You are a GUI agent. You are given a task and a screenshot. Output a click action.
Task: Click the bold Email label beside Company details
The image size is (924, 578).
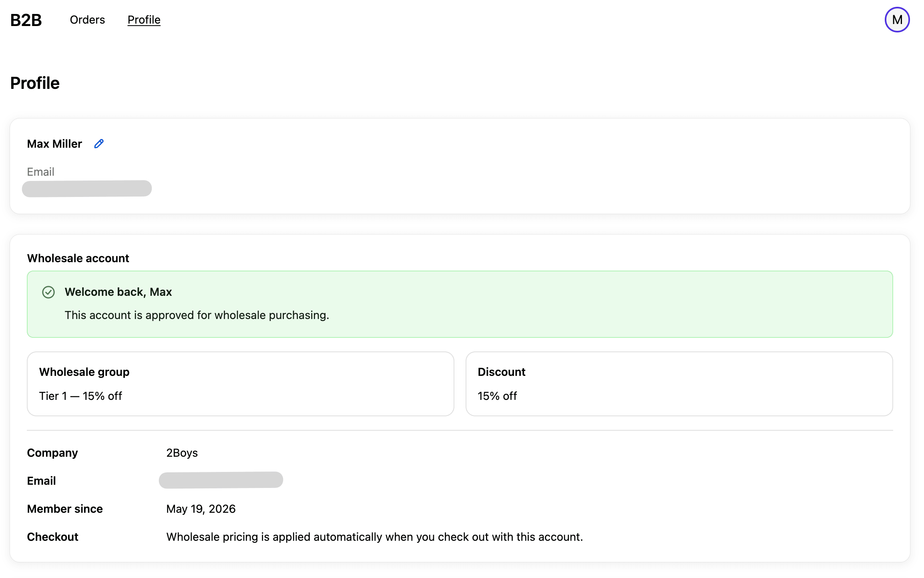[41, 481]
